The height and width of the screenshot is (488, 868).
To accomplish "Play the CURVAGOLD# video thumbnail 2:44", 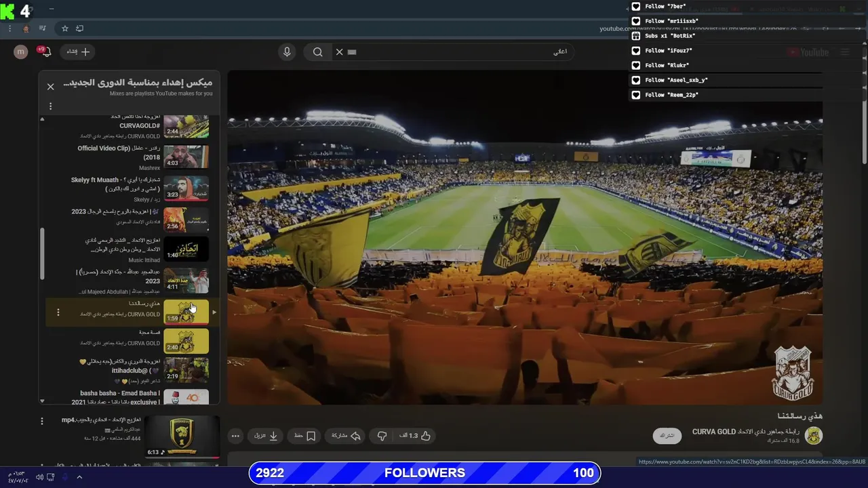I will point(186,126).
